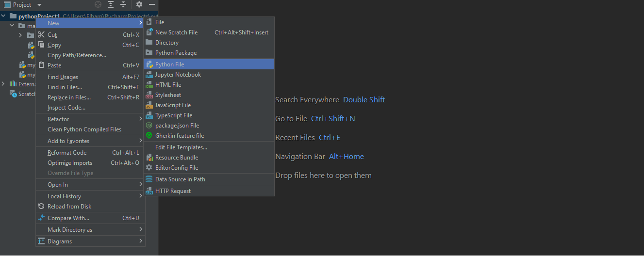Click the Select Opened File locate icon
The width and height of the screenshot is (644, 256).
point(98,4)
